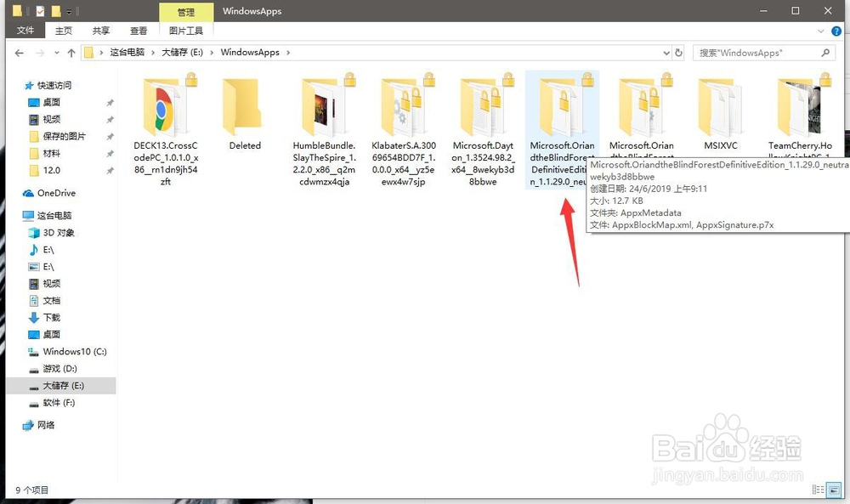
Task: Click new folder quick access toolbar icon
Action: (56, 11)
